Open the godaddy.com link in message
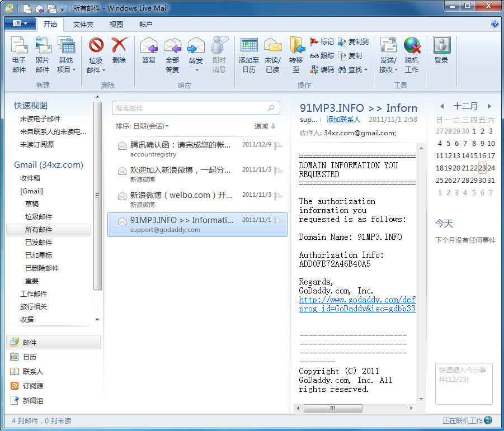 pos(357,304)
